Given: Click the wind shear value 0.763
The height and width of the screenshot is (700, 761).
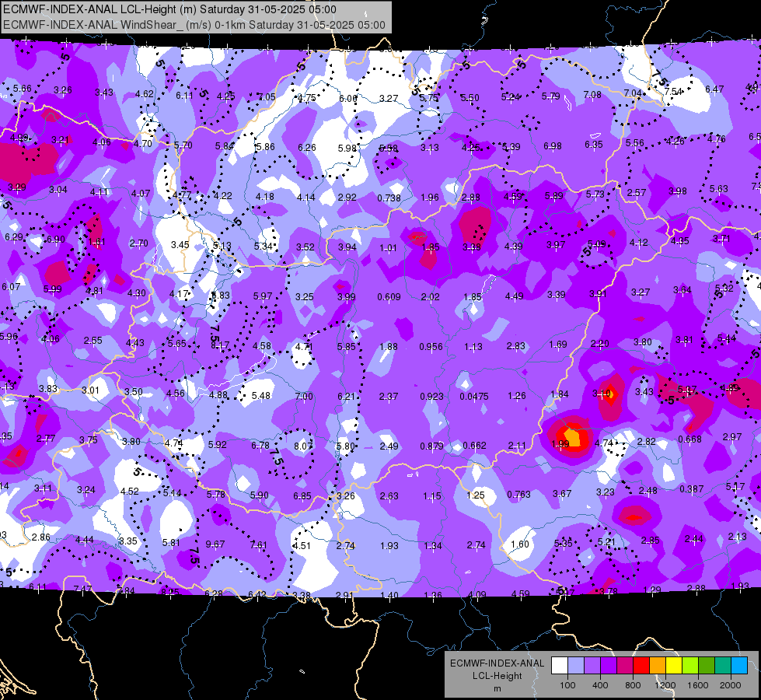Looking at the screenshot, I should click(518, 495).
